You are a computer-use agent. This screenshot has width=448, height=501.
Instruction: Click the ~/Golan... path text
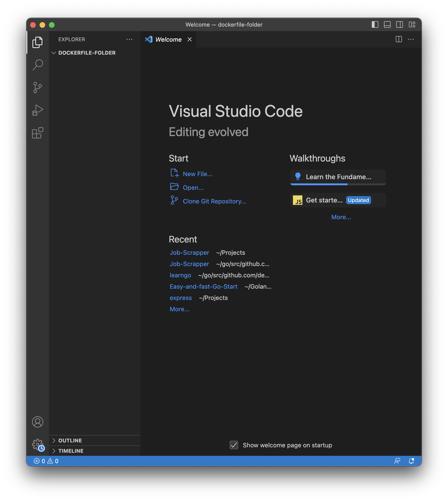coord(258,287)
